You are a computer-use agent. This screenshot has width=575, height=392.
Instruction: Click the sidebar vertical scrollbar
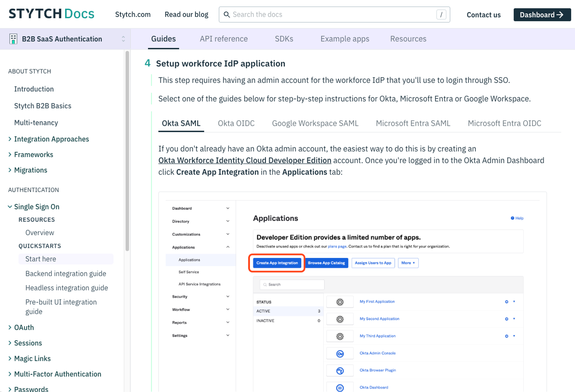pyautogui.click(x=127, y=151)
